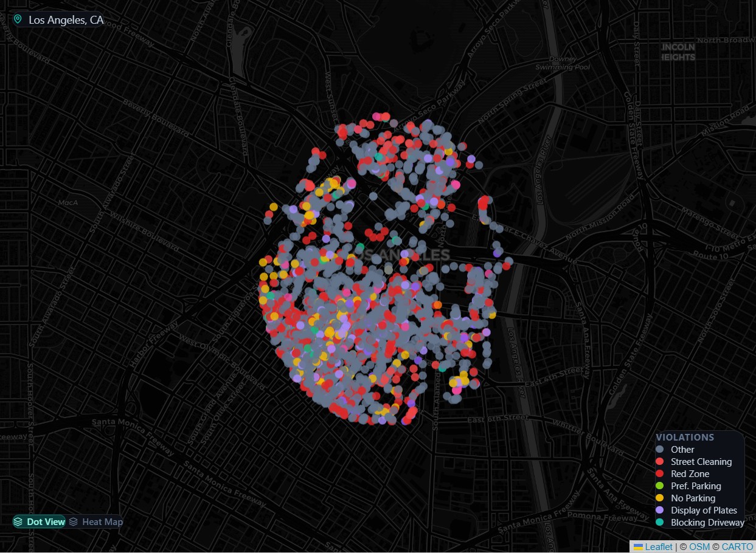
Task: Click the Pref. Parking legend label
Action: coord(696,486)
